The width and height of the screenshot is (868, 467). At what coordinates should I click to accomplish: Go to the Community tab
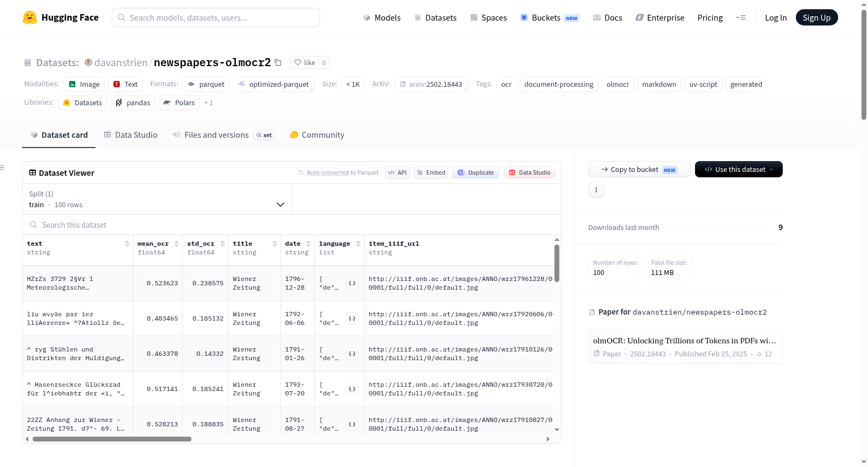pyautogui.click(x=317, y=135)
